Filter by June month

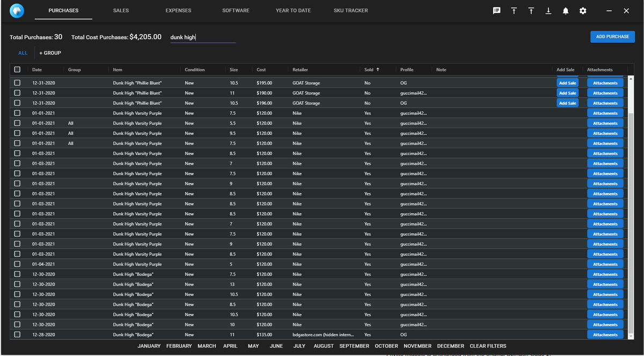click(276, 346)
